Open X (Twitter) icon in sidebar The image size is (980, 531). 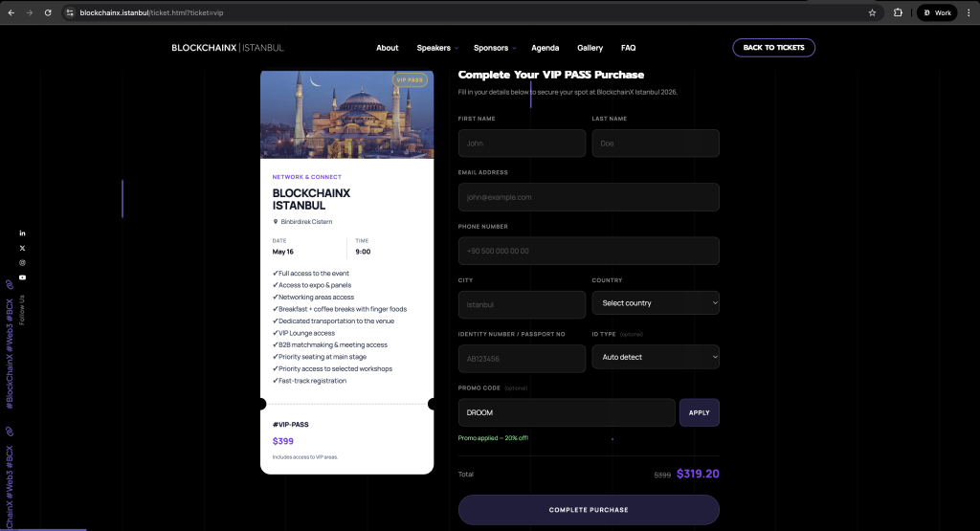[x=23, y=248]
